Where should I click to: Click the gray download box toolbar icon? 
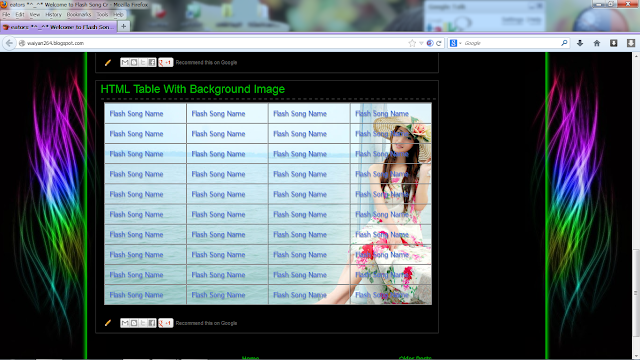[631, 43]
